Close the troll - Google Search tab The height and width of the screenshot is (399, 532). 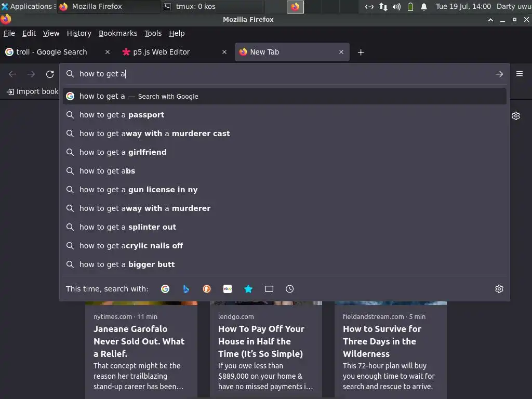click(108, 52)
